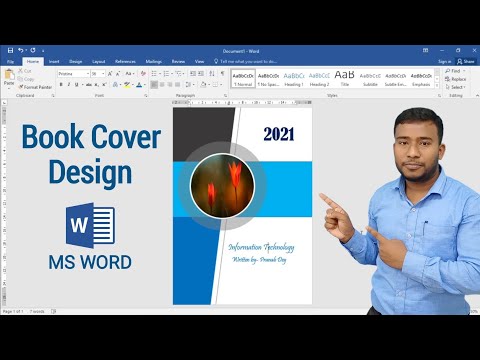
Task: Click the Line Spacing icon
Action: 189,85
